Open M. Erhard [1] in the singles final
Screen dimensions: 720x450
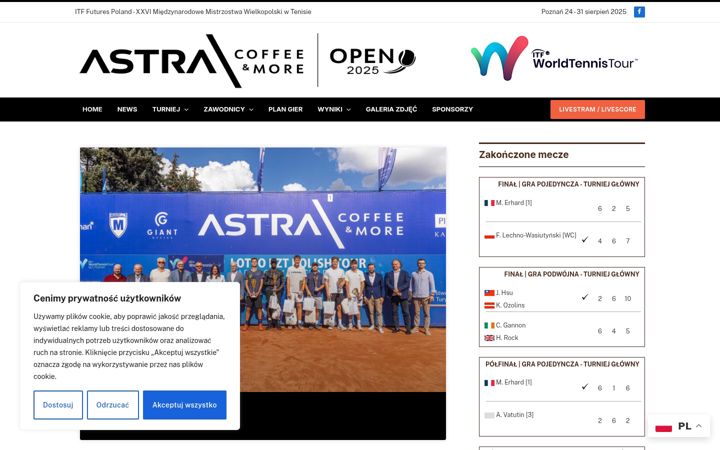tap(514, 202)
